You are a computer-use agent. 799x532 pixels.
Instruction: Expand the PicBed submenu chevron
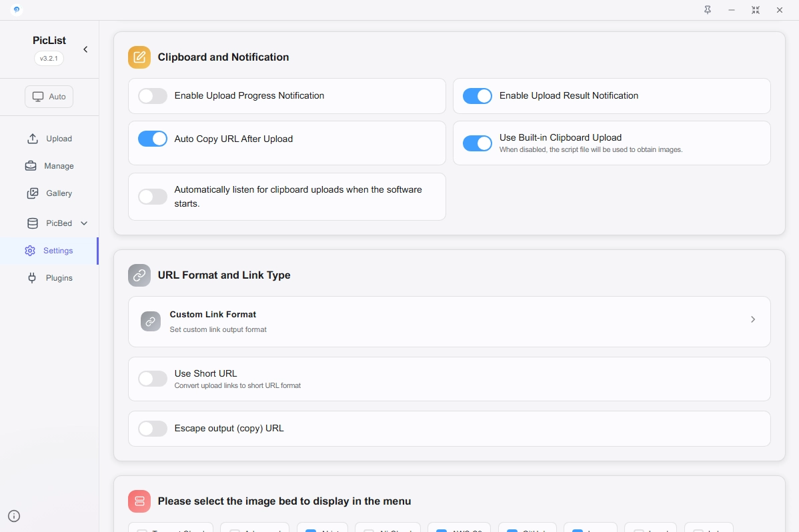coord(84,223)
